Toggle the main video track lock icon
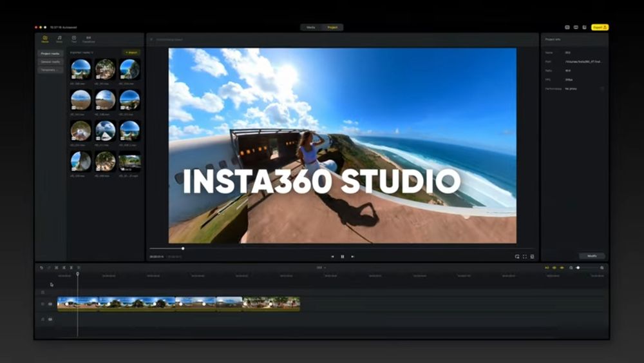 click(x=43, y=304)
